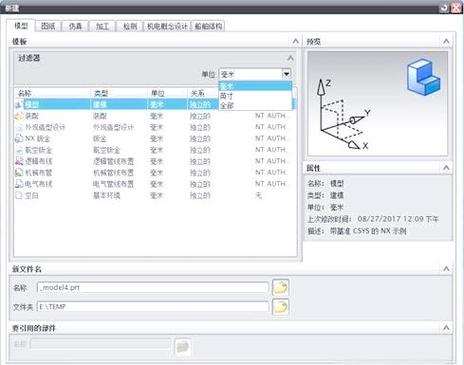Collapse the 过滤器 section
464x365 pixels.
(x=290, y=58)
